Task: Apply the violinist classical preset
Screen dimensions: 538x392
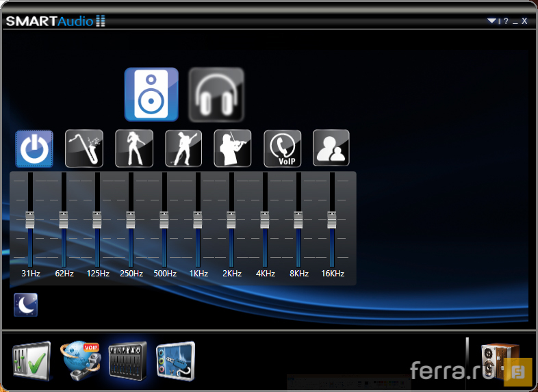Action: click(233, 148)
